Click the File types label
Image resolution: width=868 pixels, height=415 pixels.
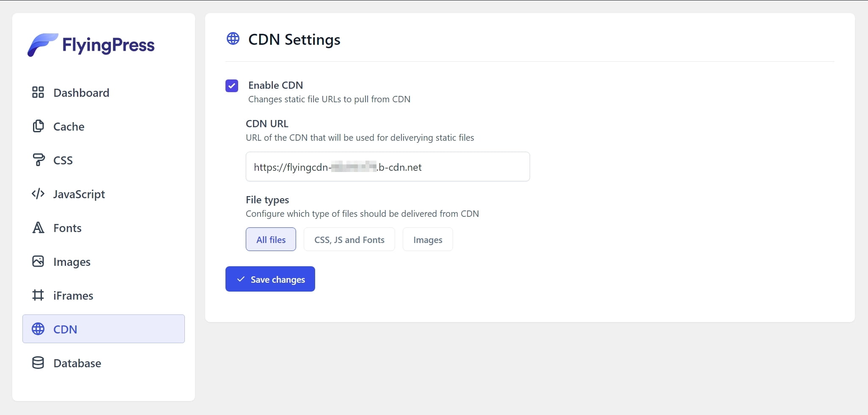(x=267, y=199)
